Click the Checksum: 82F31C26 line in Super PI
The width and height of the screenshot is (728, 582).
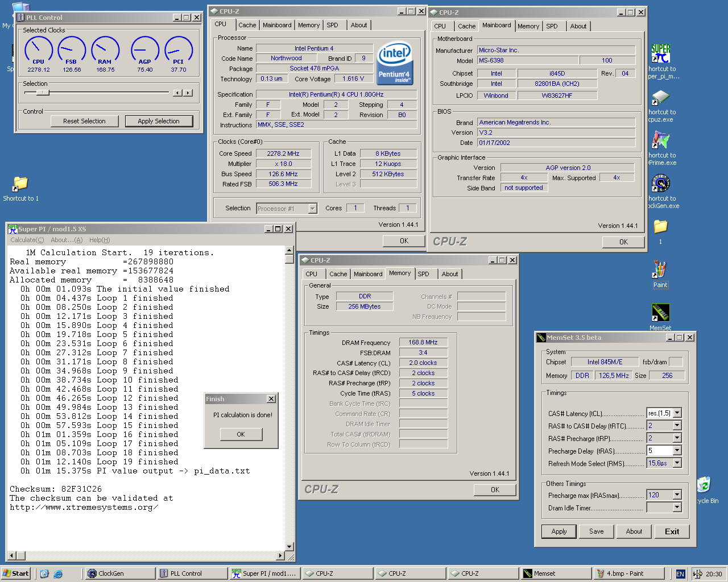coord(56,489)
